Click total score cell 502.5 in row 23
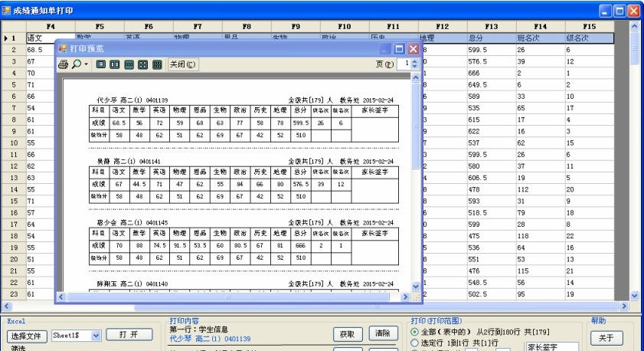This screenshot has height=351, width=644. coord(491,294)
